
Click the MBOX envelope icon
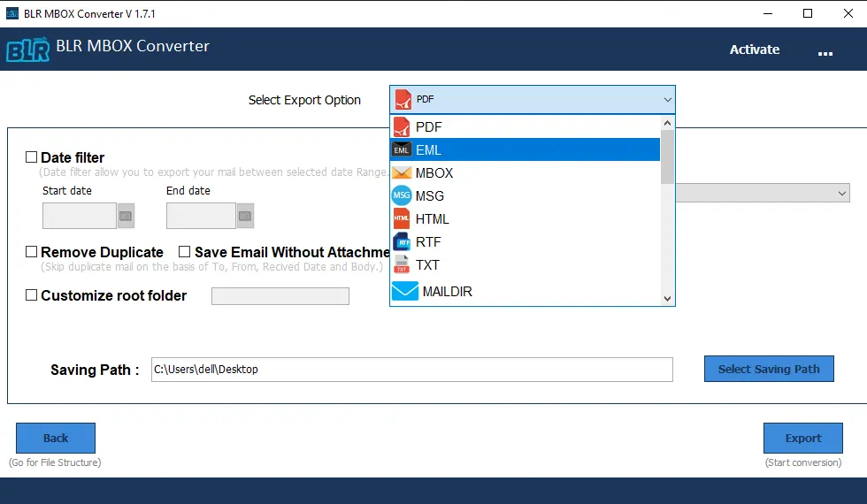[402, 173]
